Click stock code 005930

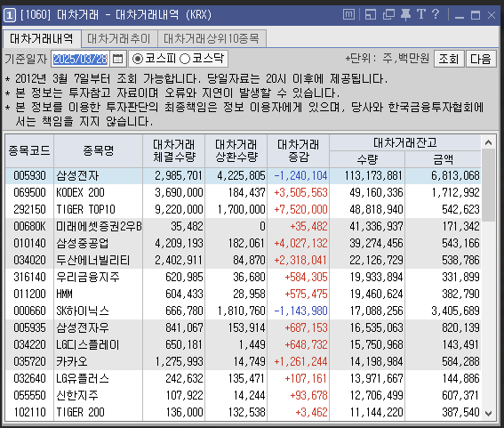click(x=29, y=175)
